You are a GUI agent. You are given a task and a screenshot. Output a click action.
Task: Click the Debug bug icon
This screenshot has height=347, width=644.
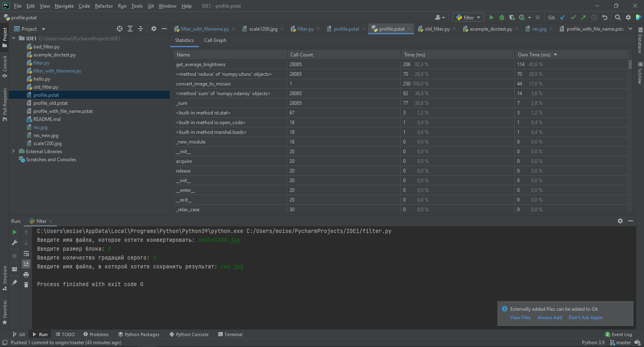[502, 17]
